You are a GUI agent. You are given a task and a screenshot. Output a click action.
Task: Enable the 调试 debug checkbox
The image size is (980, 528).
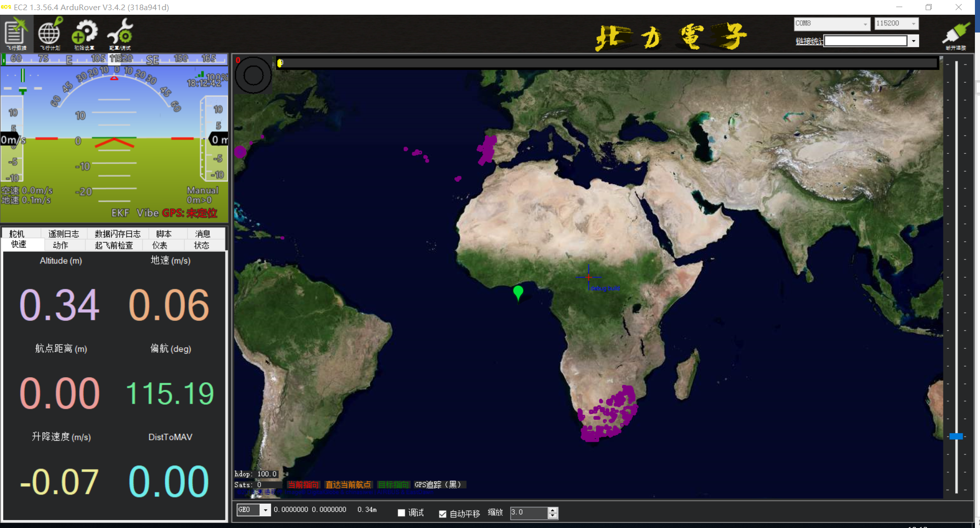click(x=401, y=513)
